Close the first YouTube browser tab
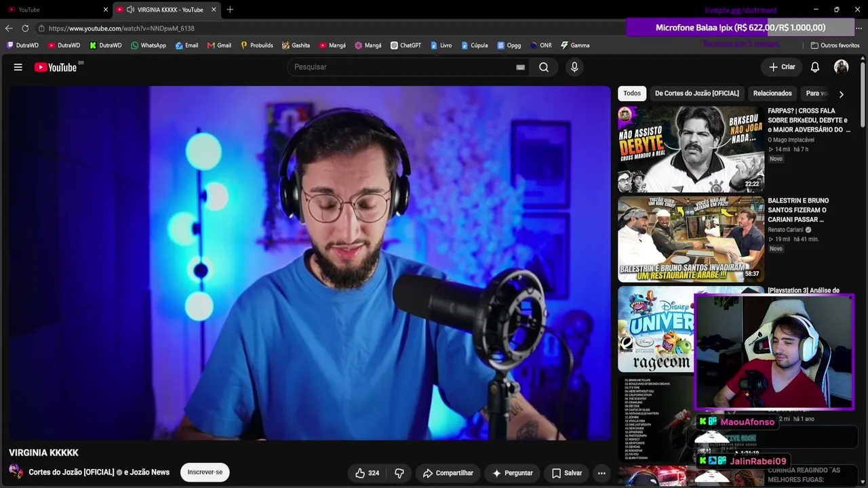The height and width of the screenshot is (488, 868). click(106, 9)
